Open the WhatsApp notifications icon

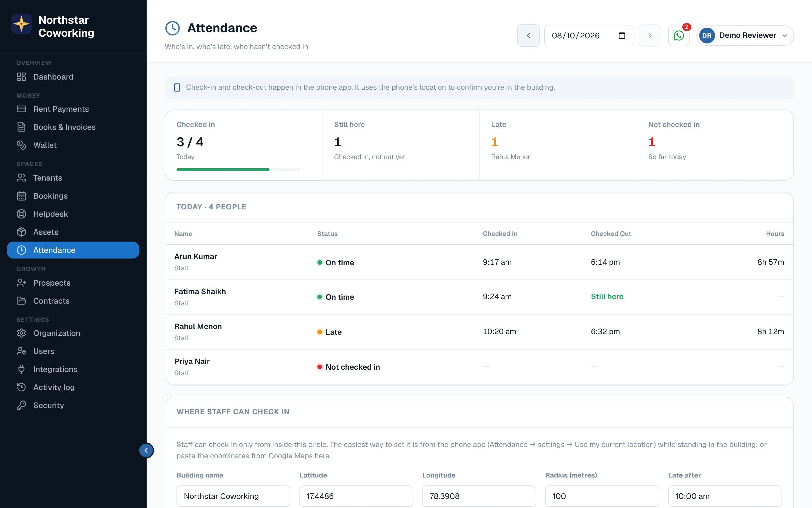click(678, 36)
